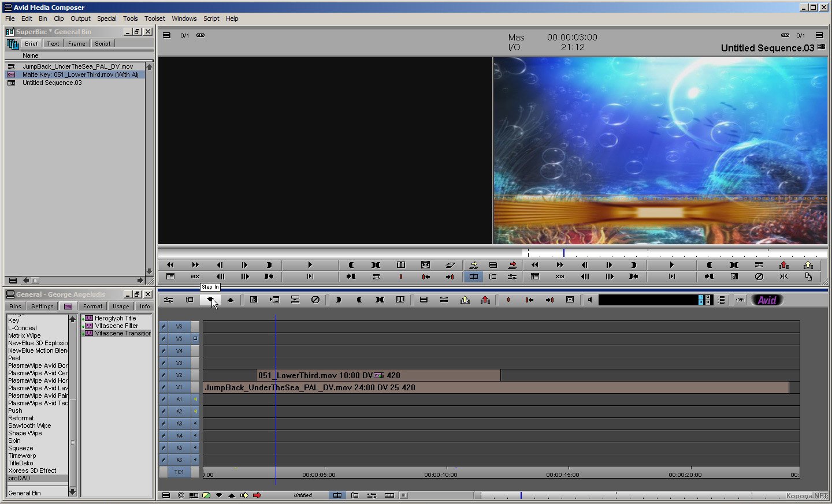Fast forward the source monitor
Image resolution: width=832 pixels, height=504 pixels.
pos(195,265)
